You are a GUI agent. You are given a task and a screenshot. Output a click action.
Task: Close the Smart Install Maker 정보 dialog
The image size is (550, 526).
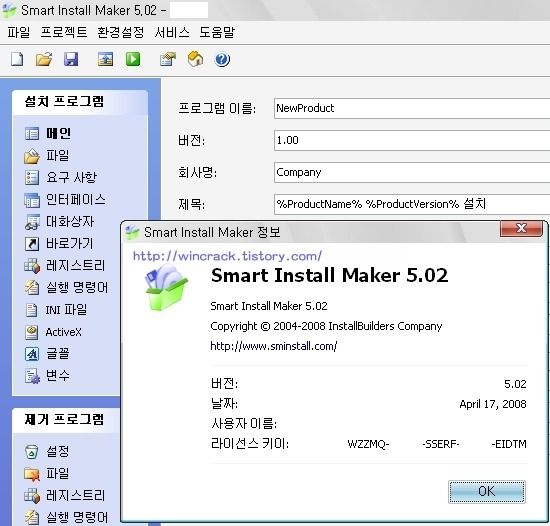pos(521,228)
